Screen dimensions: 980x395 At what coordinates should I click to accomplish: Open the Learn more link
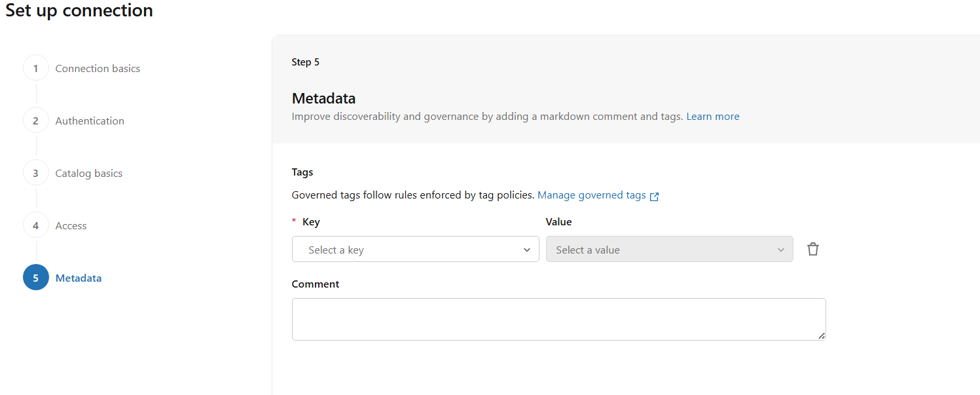(712, 117)
